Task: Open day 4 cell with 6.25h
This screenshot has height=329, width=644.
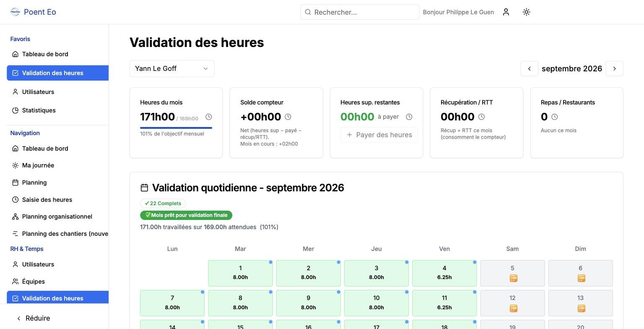Action: pyautogui.click(x=444, y=273)
